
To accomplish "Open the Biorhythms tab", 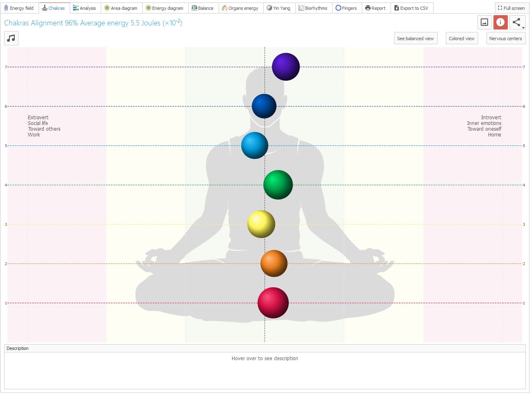I will (x=313, y=8).
